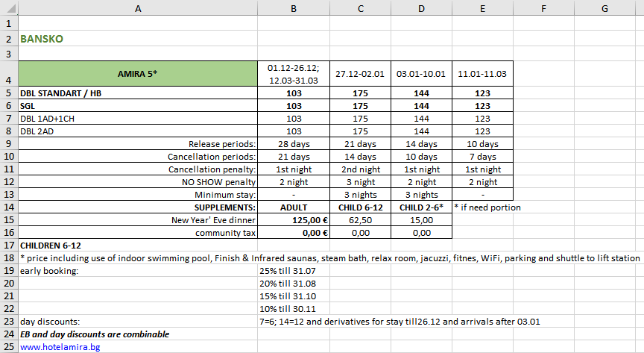Viewport: 644px width, 353px height.
Task: Select the Cancellation periods: label cell
Action: coord(138,157)
